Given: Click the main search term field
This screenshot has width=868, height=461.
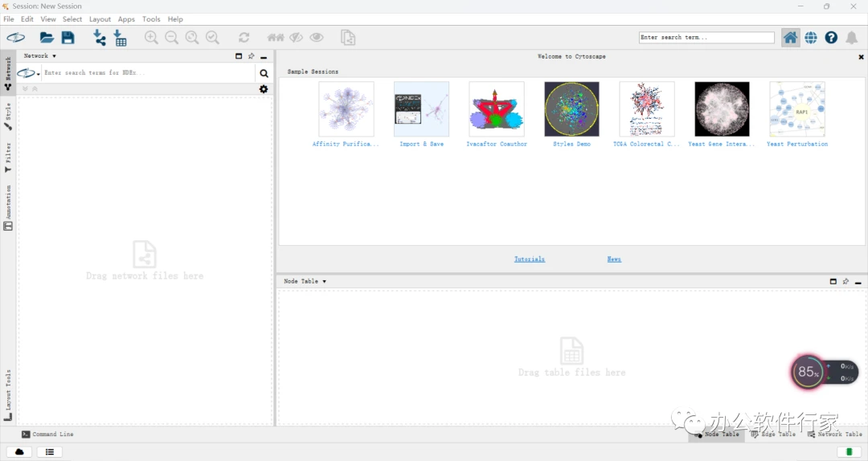Looking at the screenshot, I should tap(706, 38).
